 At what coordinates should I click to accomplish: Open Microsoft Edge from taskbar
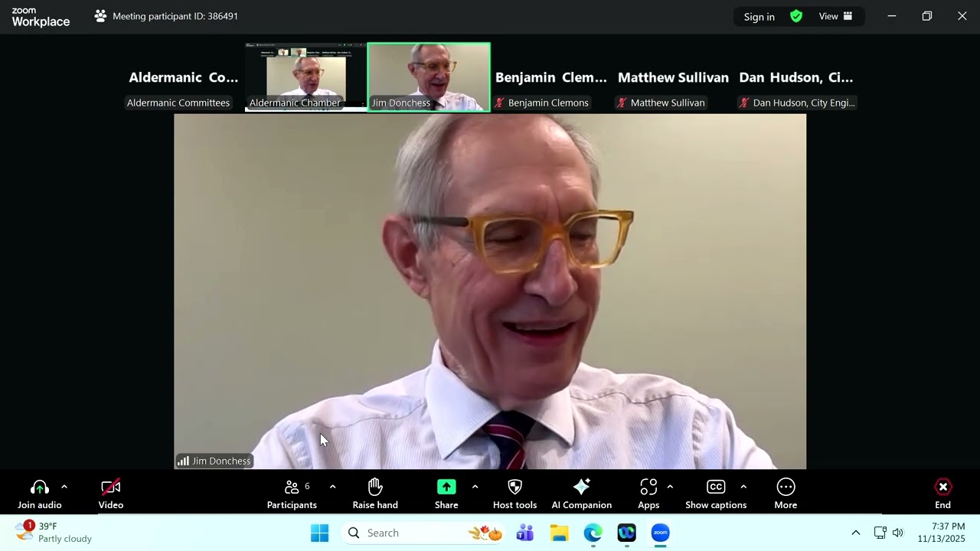[593, 533]
